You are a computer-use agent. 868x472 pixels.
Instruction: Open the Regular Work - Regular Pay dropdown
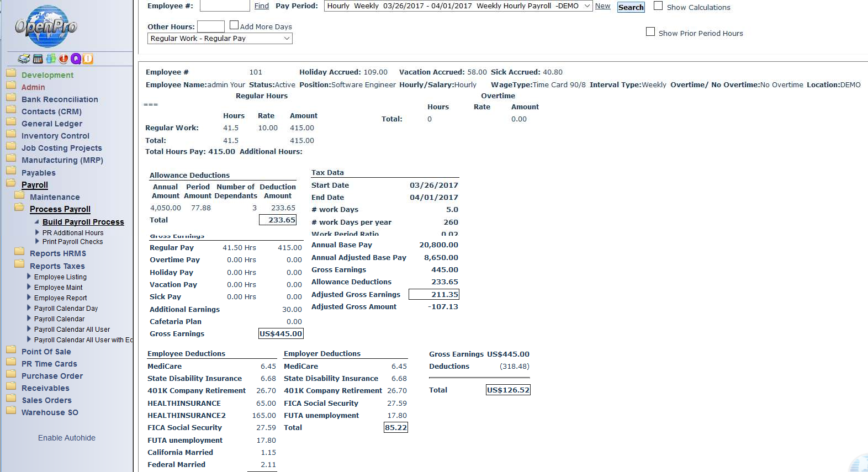click(220, 39)
